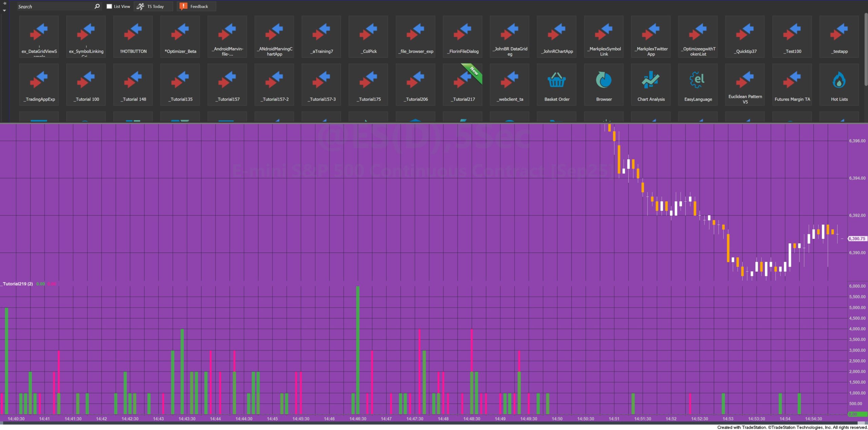Open the Hot Lists app
The image size is (868, 430).
click(839, 84)
